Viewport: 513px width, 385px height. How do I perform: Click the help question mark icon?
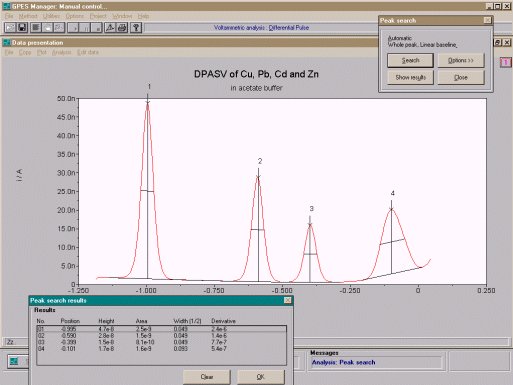(136, 28)
